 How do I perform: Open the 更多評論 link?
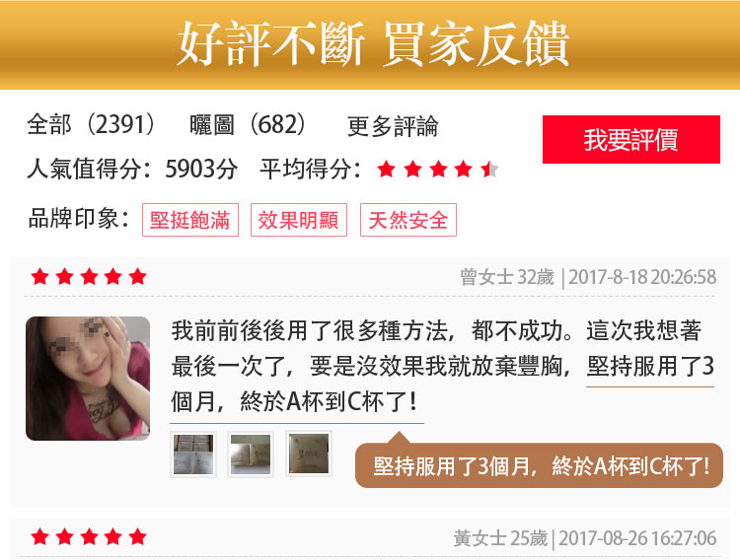pyautogui.click(x=393, y=126)
